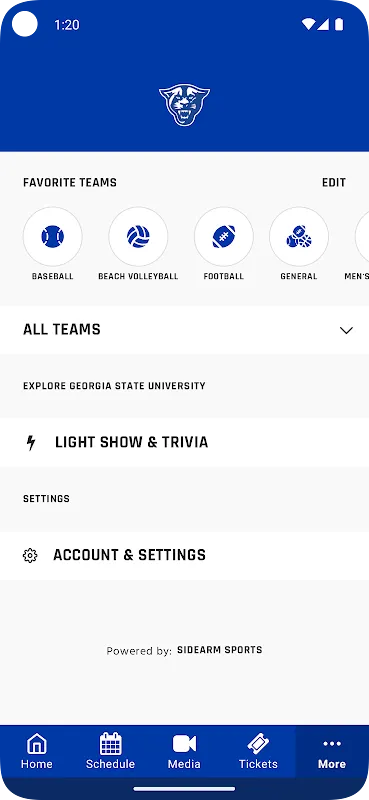
Task: Check the battery status icon
Action: pos(339,24)
